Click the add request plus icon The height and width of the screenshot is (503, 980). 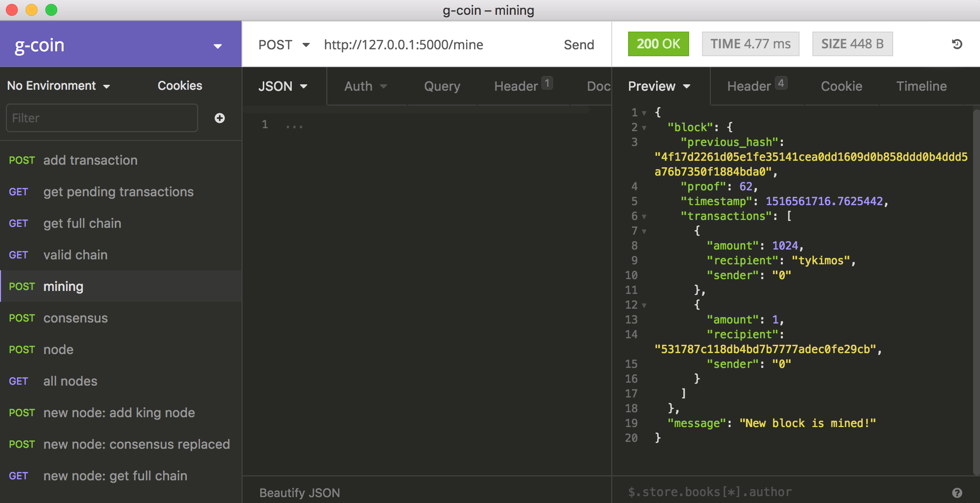[x=220, y=118]
